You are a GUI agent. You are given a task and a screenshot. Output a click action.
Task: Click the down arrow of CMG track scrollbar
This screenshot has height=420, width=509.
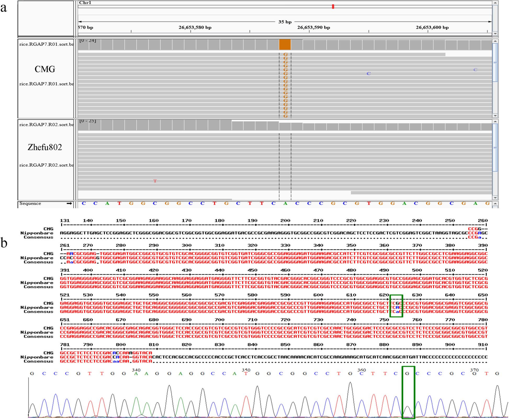coord(495,116)
